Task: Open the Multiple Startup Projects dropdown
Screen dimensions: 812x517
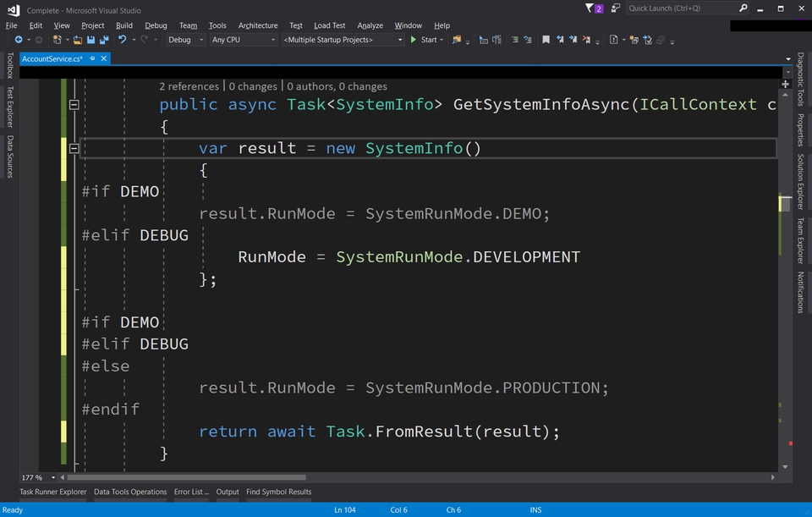Action: pos(343,39)
